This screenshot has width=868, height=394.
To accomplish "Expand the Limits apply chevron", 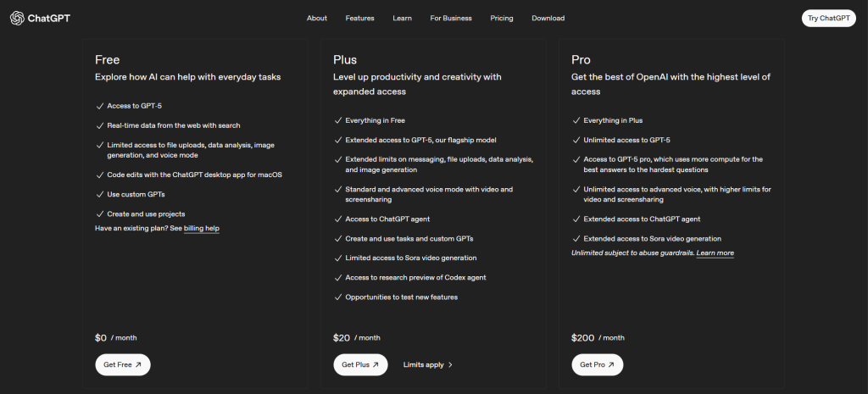I will click(450, 365).
